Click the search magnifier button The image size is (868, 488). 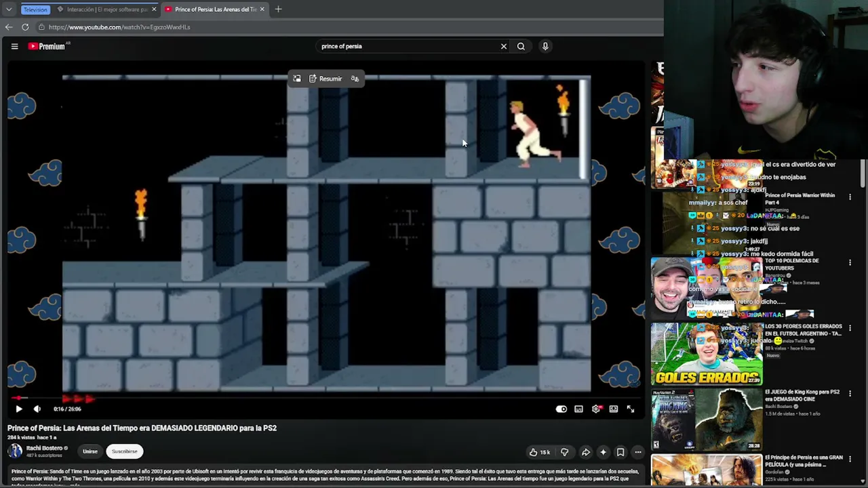521,46
